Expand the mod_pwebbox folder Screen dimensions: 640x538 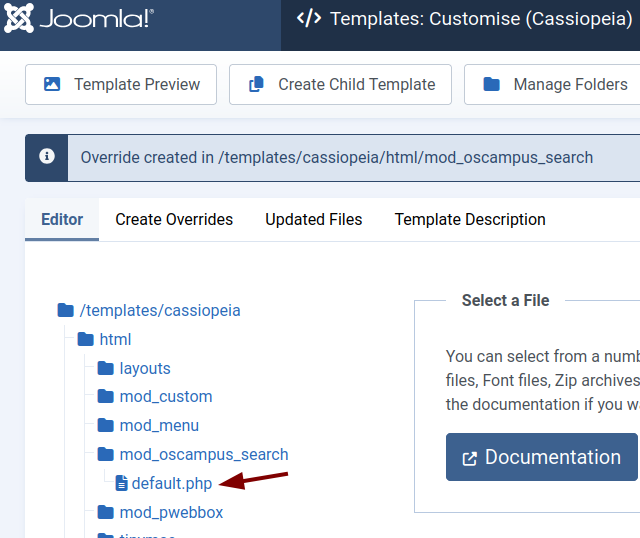(x=171, y=512)
